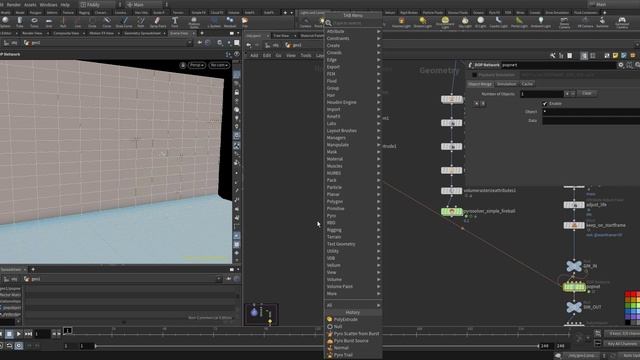The image size is (640, 360).
Task: Select the Spray Paint shelf tool
Action: click(x=158, y=22)
